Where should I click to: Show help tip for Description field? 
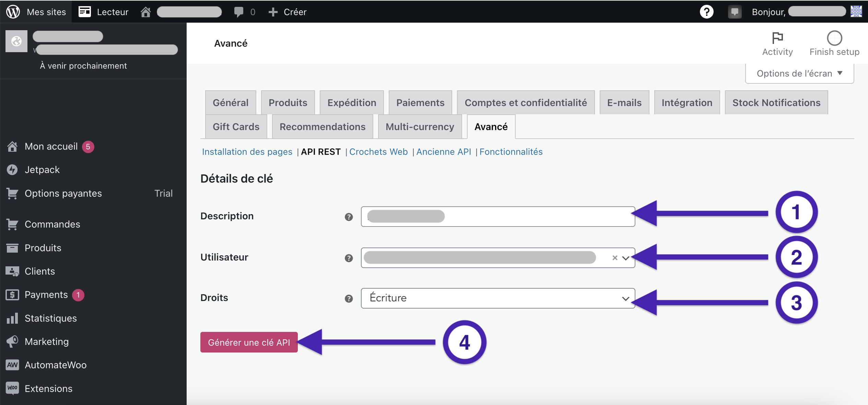point(349,217)
